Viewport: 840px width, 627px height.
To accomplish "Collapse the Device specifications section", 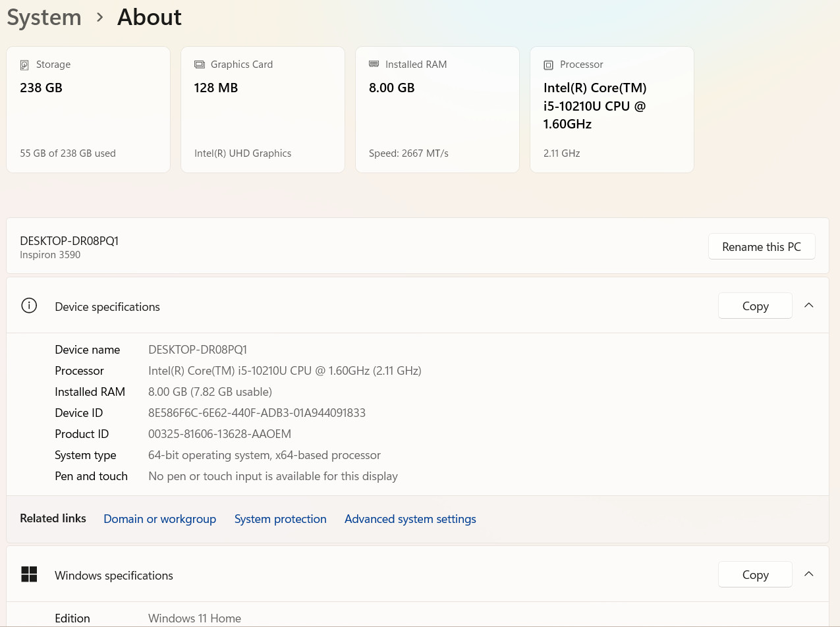I will click(x=809, y=306).
